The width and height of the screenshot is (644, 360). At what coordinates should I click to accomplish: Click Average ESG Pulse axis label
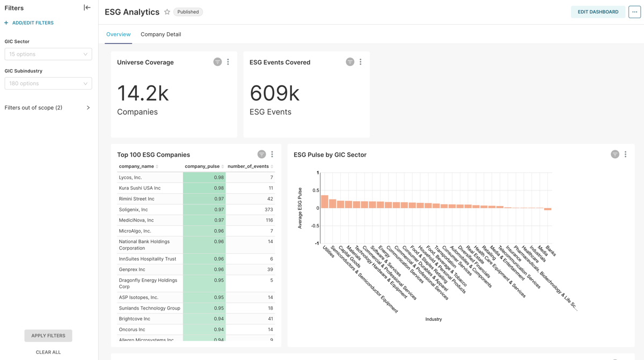pos(300,208)
